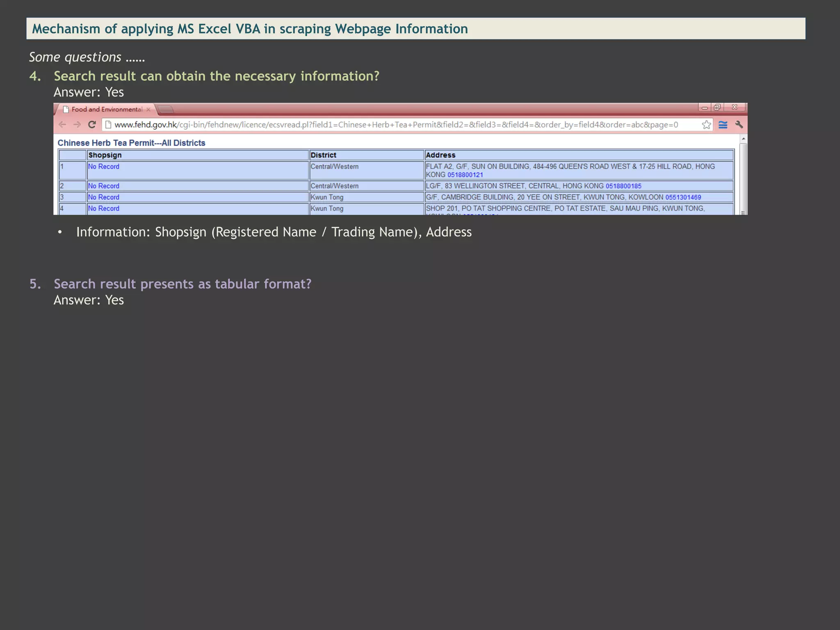Viewport: 840px width, 630px height.
Task: Click the slide title about MS Excel VBA
Action: point(250,29)
